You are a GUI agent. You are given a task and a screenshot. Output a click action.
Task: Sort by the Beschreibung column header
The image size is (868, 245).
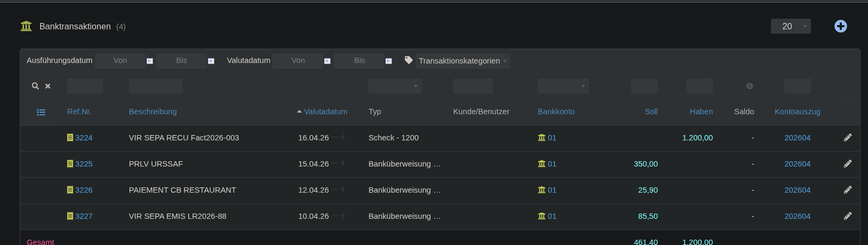point(152,112)
